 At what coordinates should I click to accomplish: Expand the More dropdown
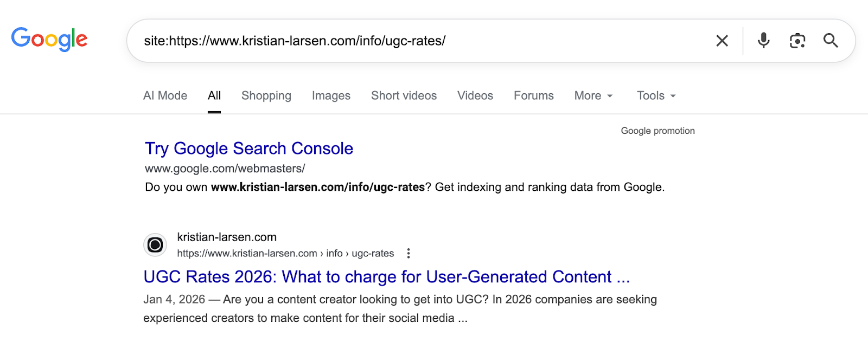593,96
